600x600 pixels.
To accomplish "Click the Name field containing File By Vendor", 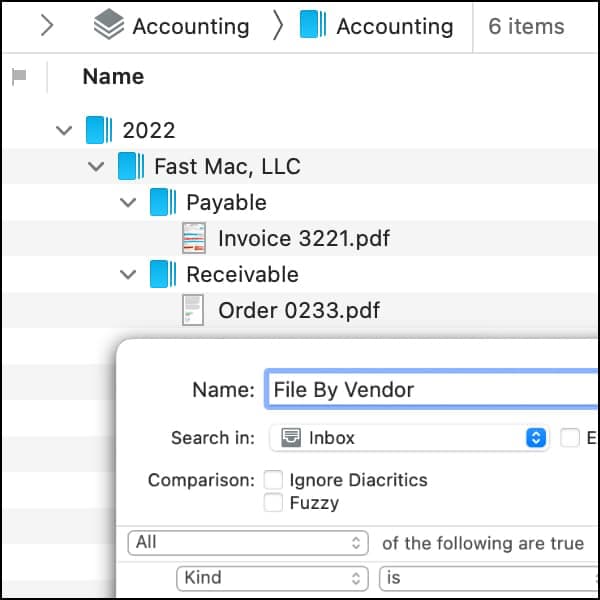I will coord(432,389).
